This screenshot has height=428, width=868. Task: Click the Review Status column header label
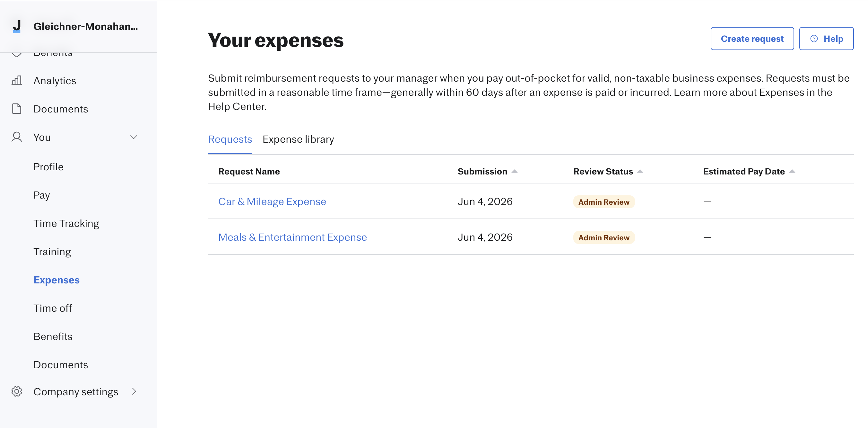(x=603, y=171)
